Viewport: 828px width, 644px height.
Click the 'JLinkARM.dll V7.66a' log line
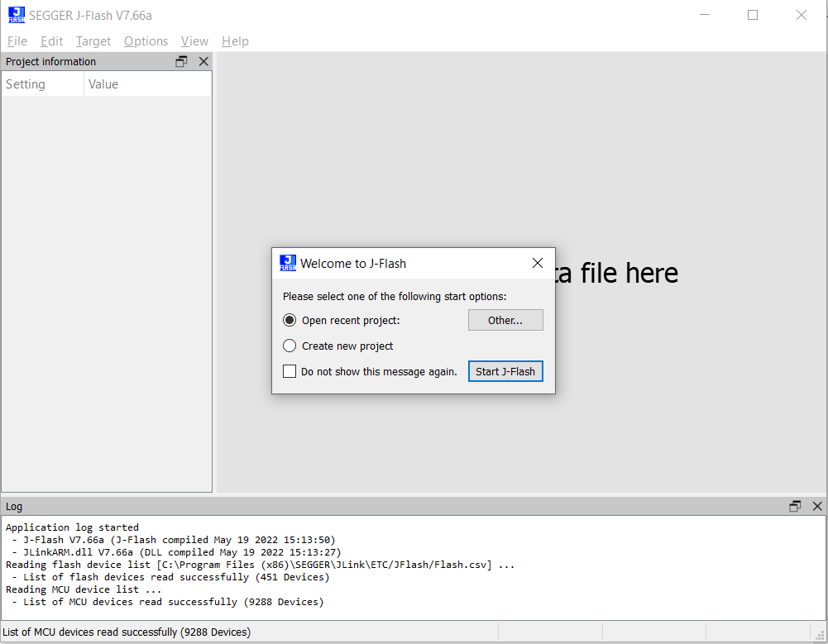(x=176, y=552)
